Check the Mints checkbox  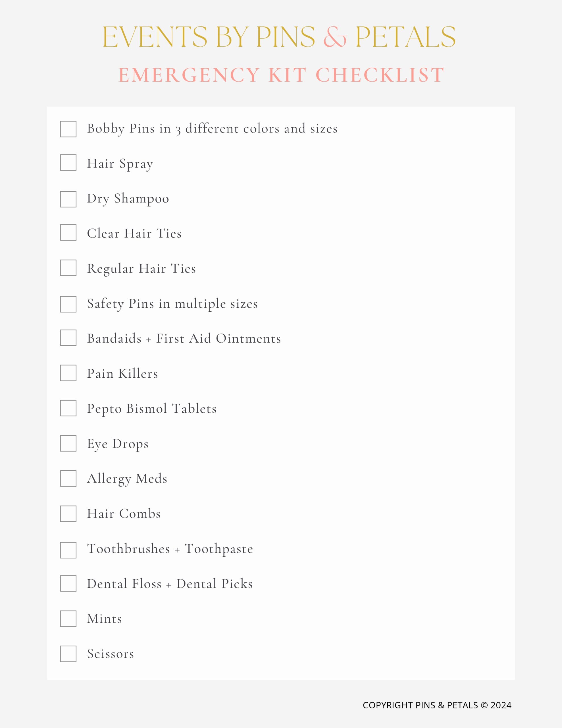[x=68, y=618]
